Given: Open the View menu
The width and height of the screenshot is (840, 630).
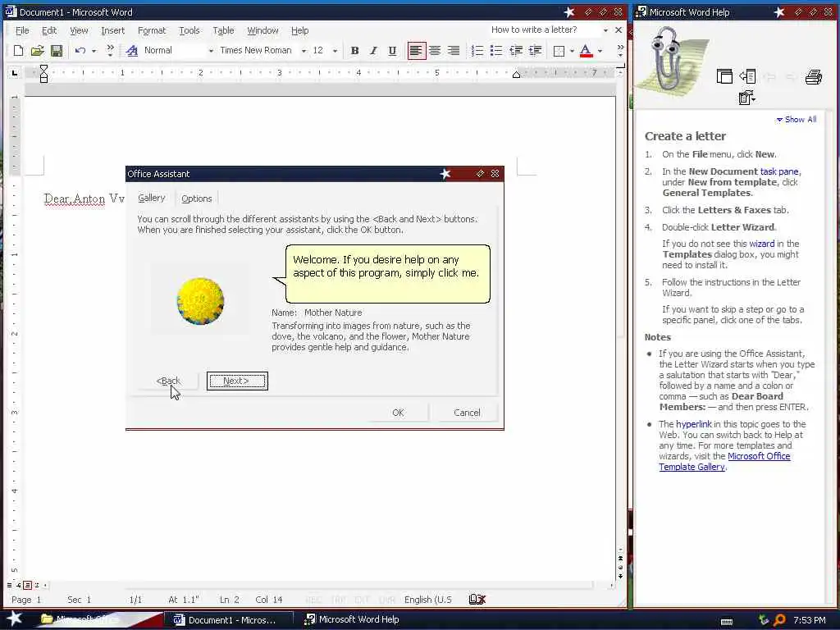Looking at the screenshot, I should [79, 30].
